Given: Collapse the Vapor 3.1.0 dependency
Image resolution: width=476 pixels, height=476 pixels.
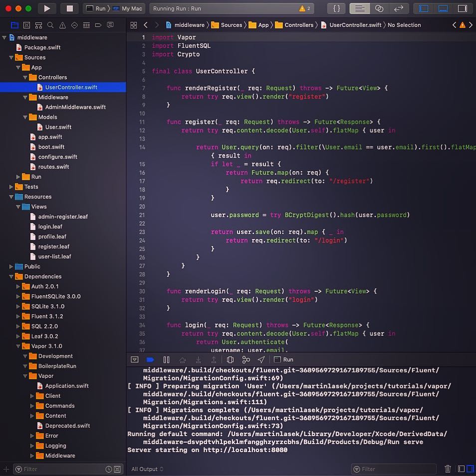Looking at the screenshot, I should 18,346.
